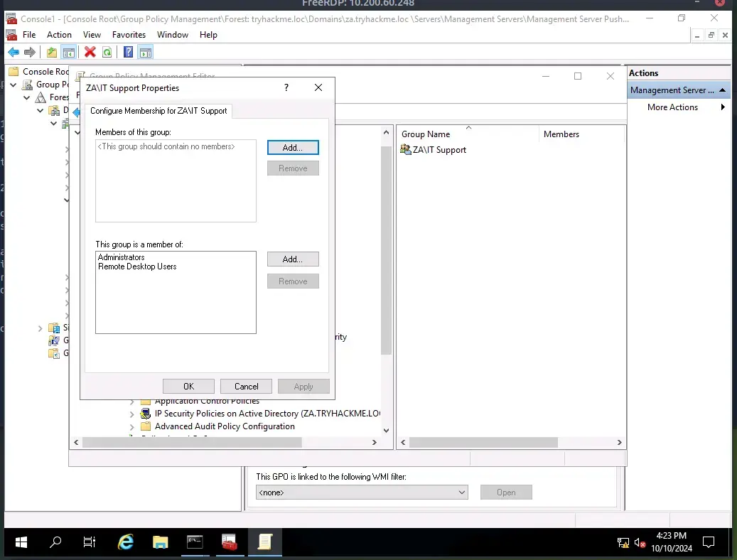Open the Help menu
737x560 pixels.
point(208,35)
